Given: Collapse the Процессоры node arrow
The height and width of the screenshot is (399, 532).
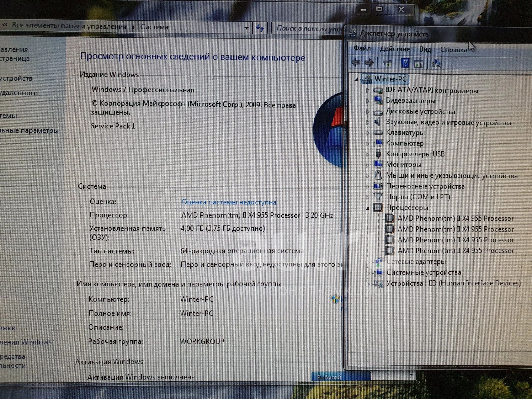Looking at the screenshot, I should point(367,208).
